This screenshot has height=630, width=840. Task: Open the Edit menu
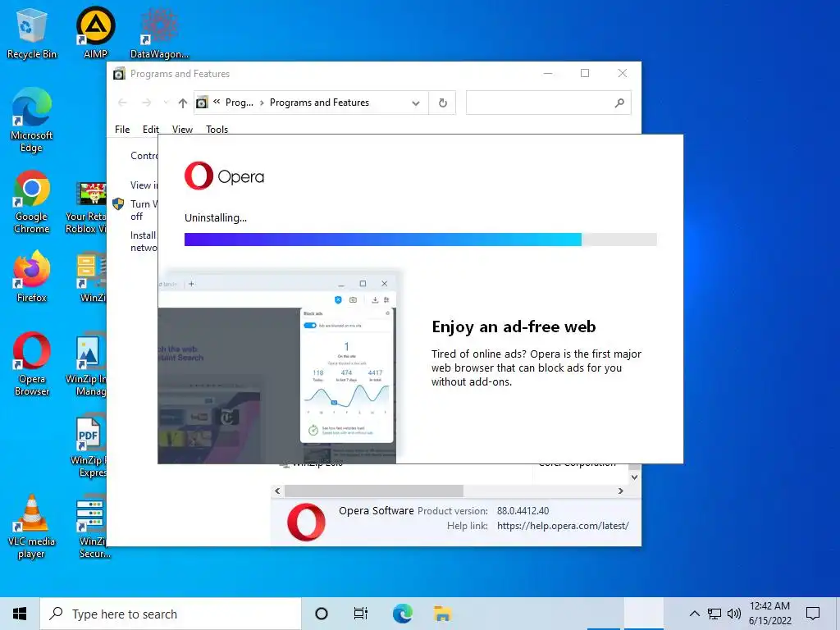click(151, 129)
